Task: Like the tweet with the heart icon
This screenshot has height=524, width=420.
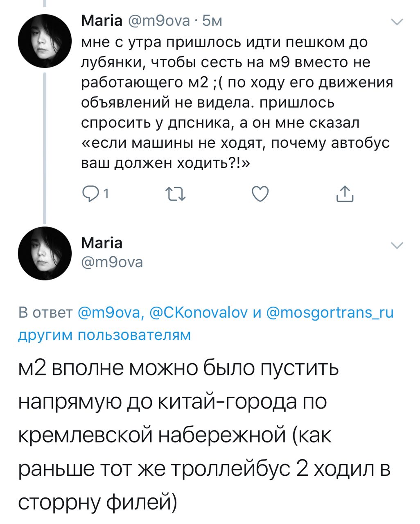Action: click(x=260, y=194)
